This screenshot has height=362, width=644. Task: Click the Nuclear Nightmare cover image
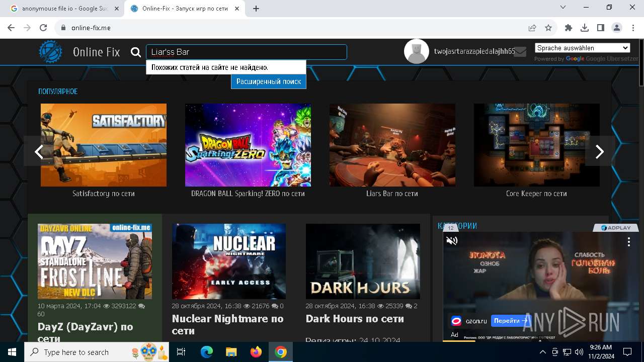tap(229, 261)
